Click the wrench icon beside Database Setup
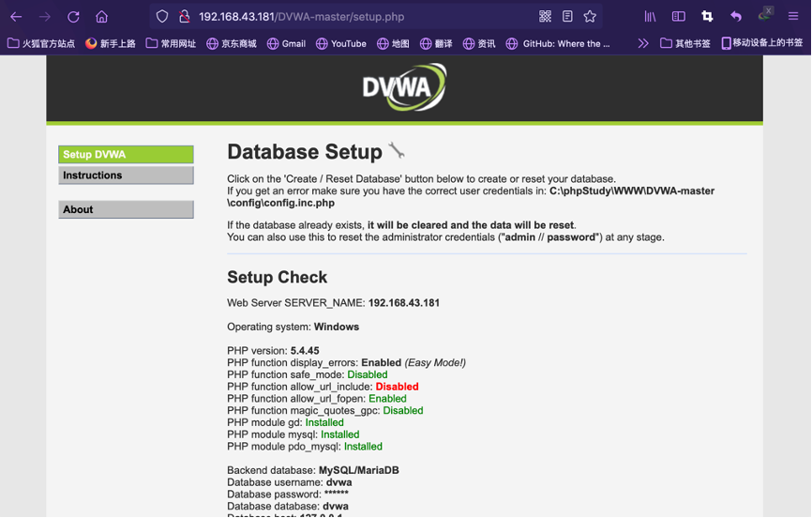The width and height of the screenshot is (812, 518). (x=397, y=150)
